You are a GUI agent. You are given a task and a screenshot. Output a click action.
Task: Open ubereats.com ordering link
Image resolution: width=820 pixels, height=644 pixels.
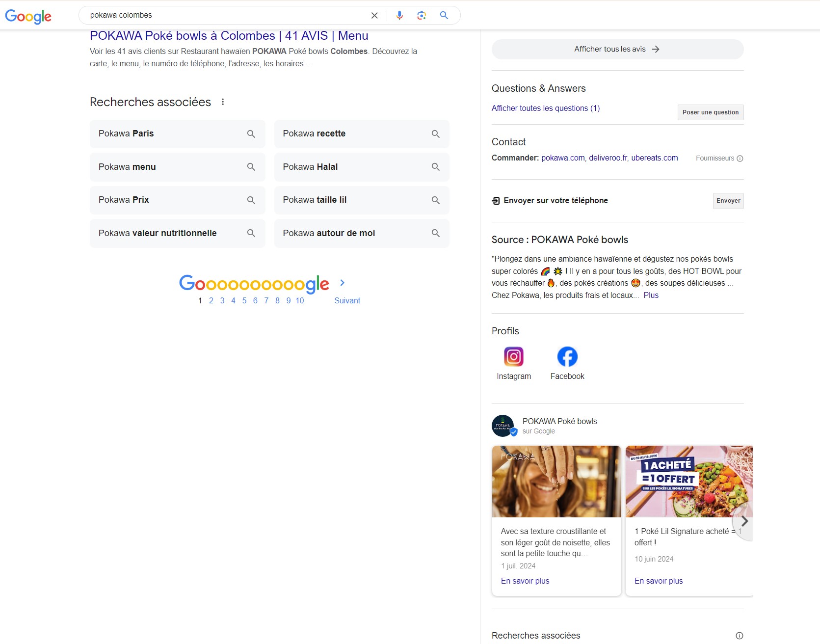(655, 158)
